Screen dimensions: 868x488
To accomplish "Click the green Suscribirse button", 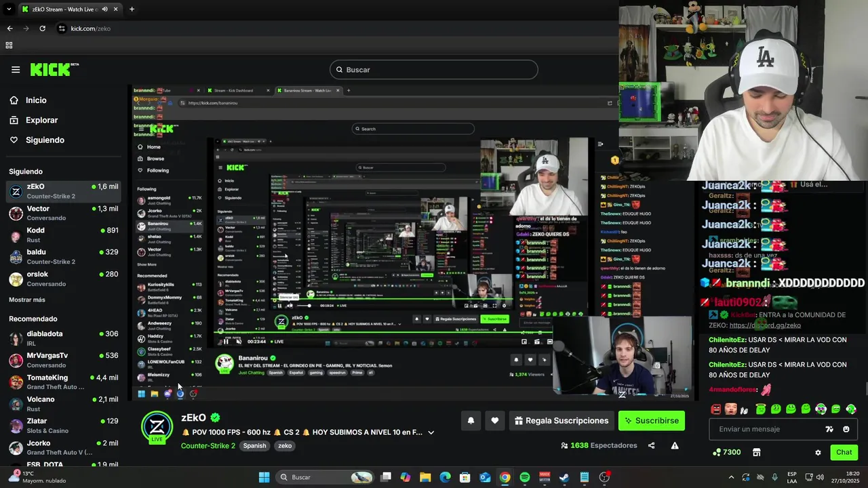I will (652, 421).
